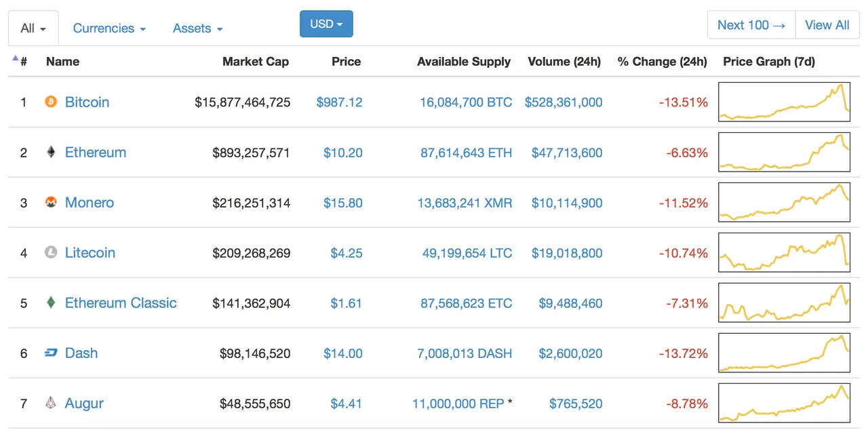Click Dash volume $2,600,020

click(570, 353)
